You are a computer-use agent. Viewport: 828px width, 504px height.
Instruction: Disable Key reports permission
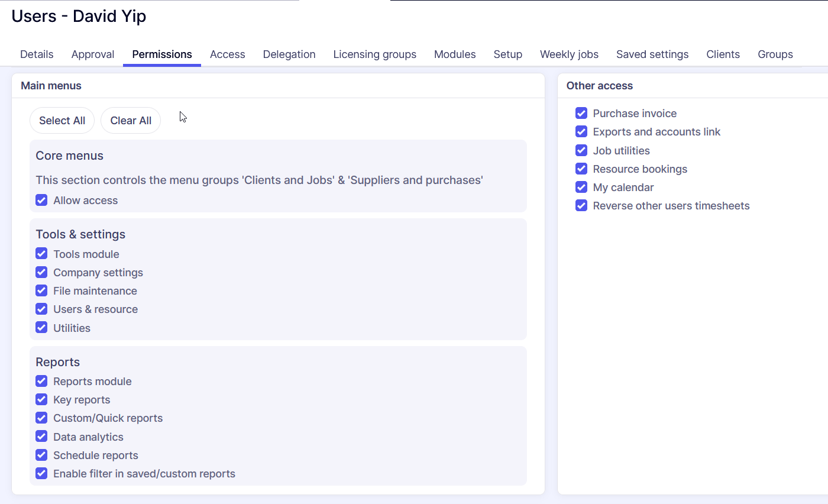pyautogui.click(x=41, y=400)
